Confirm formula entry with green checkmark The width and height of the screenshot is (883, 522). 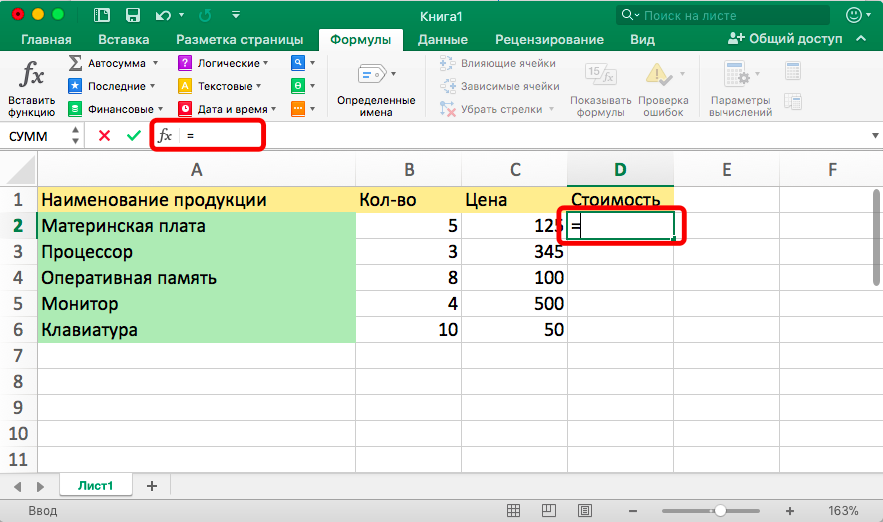133,136
